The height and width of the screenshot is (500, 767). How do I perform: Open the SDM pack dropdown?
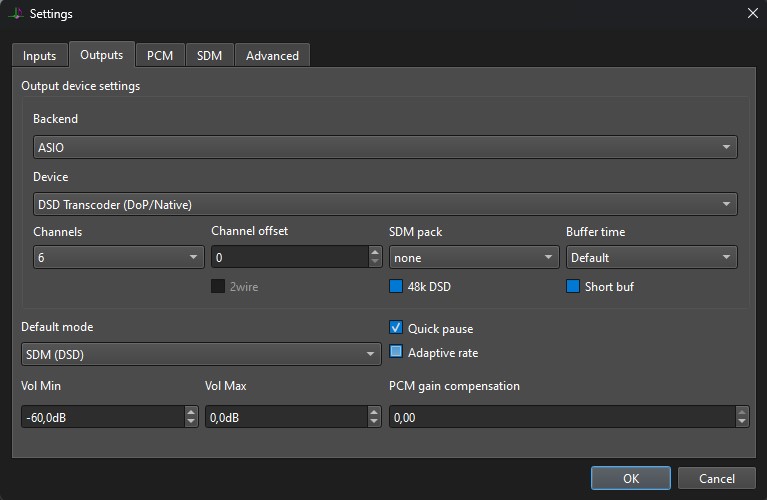pos(473,257)
